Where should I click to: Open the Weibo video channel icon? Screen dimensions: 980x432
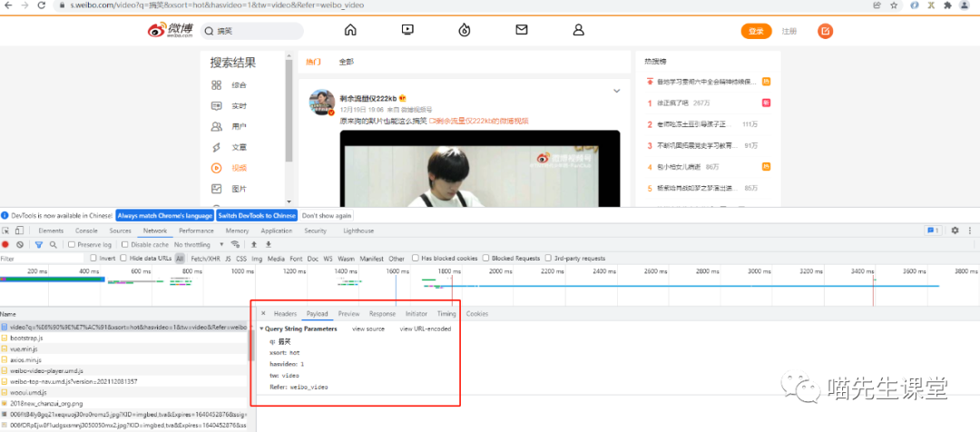[x=407, y=29]
